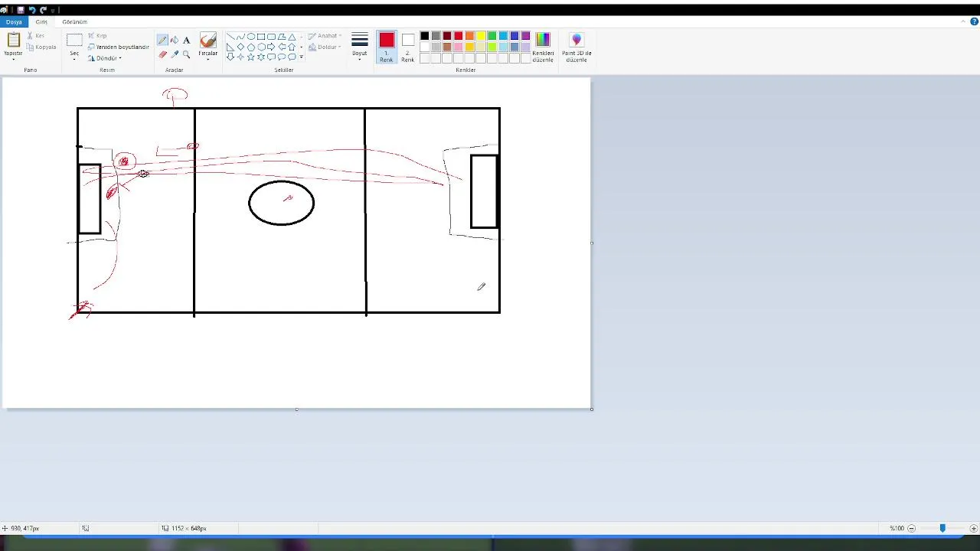Expand the shapes gallery more arrow

302,57
